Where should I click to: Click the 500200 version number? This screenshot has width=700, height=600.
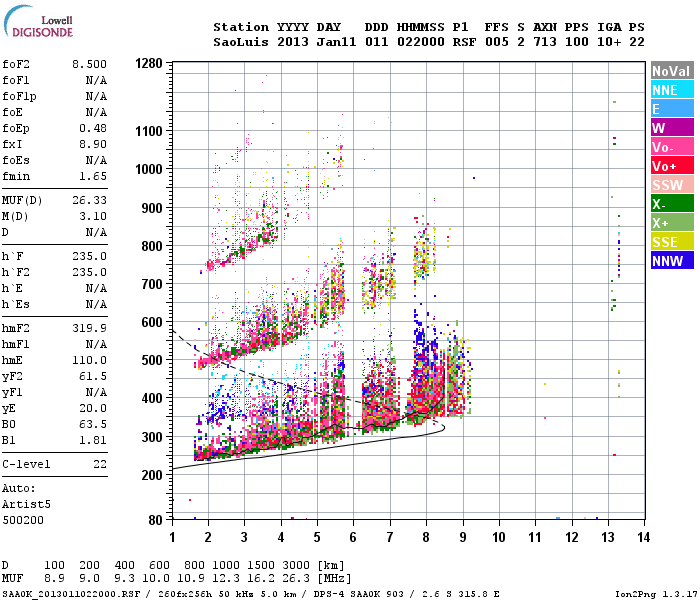pos(23,520)
